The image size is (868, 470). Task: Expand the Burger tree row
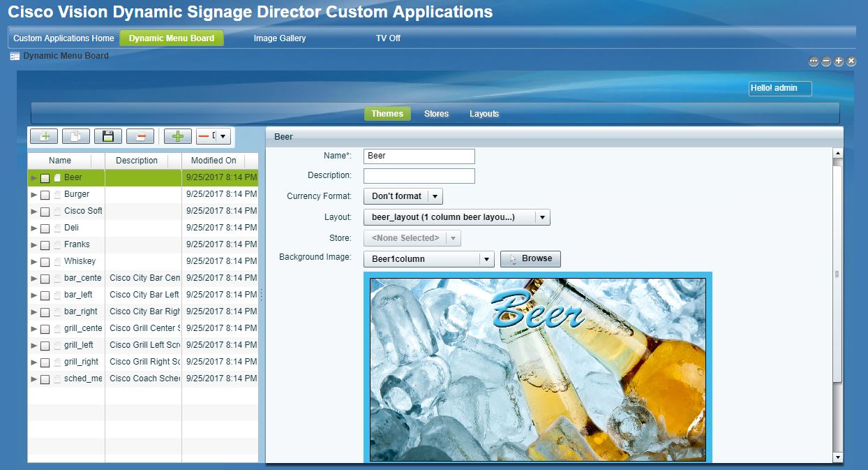point(33,195)
